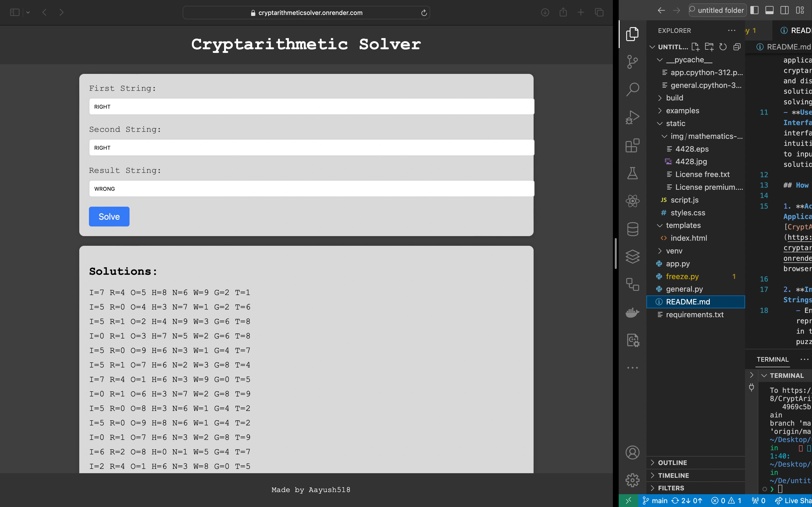Click the New File icon in Explorer
Image resolution: width=812 pixels, height=507 pixels.
click(x=695, y=47)
